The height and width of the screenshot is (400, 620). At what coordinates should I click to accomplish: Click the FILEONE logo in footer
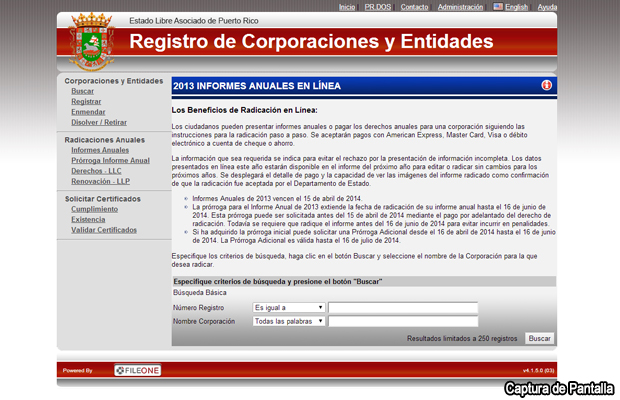[x=137, y=370]
